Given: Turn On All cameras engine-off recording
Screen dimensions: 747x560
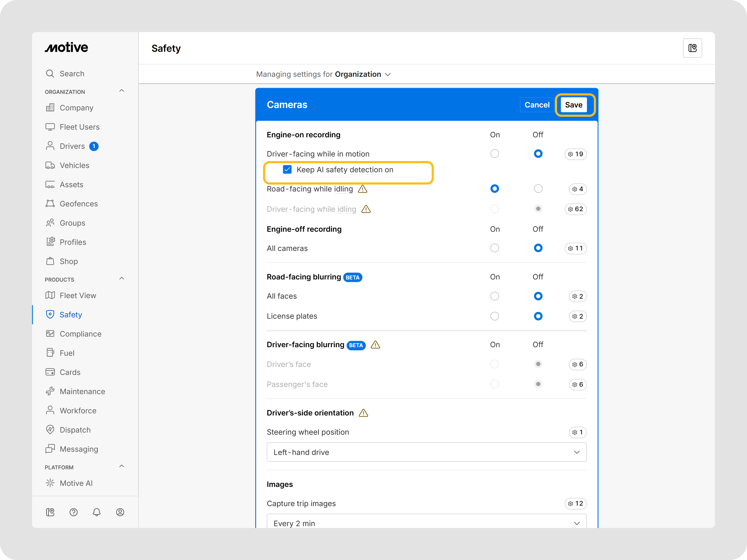Looking at the screenshot, I should [x=494, y=248].
